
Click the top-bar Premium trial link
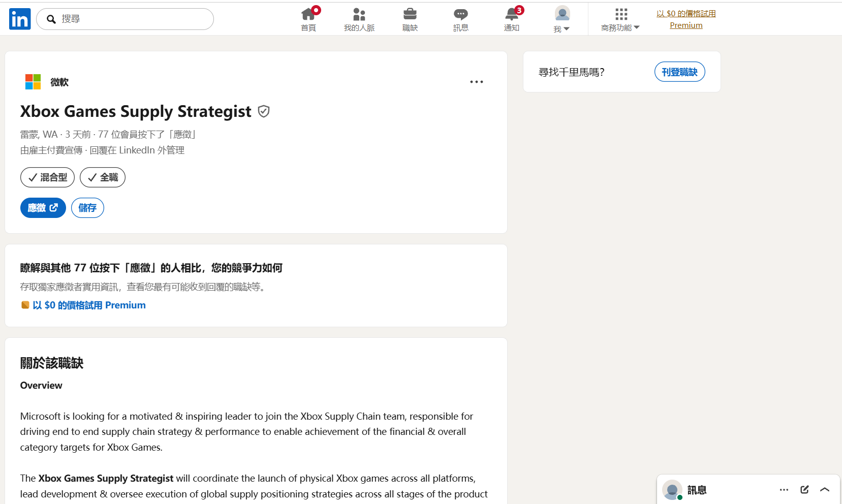(x=686, y=19)
